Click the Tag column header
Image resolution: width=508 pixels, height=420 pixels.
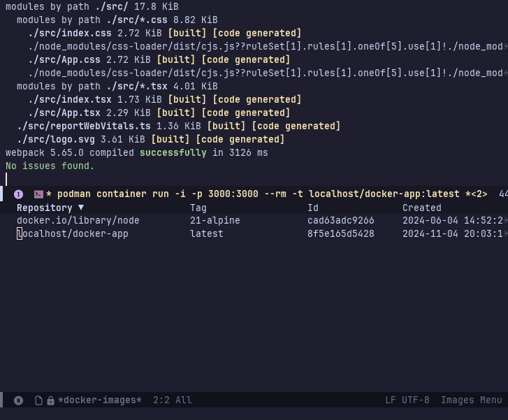pos(198,208)
